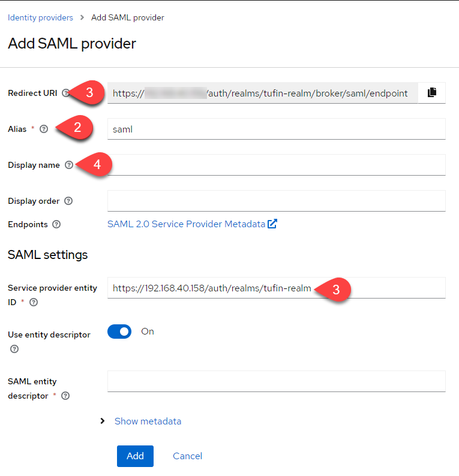Click the Service provider entity ID field

point(276,288)
